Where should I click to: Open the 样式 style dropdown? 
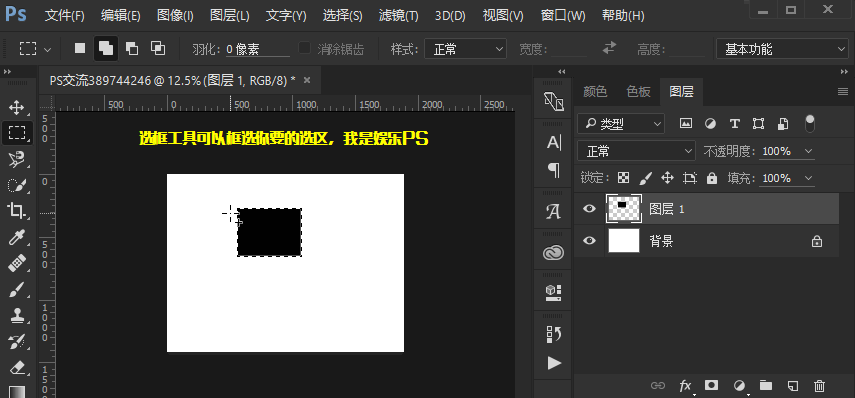tap(465, 50)
